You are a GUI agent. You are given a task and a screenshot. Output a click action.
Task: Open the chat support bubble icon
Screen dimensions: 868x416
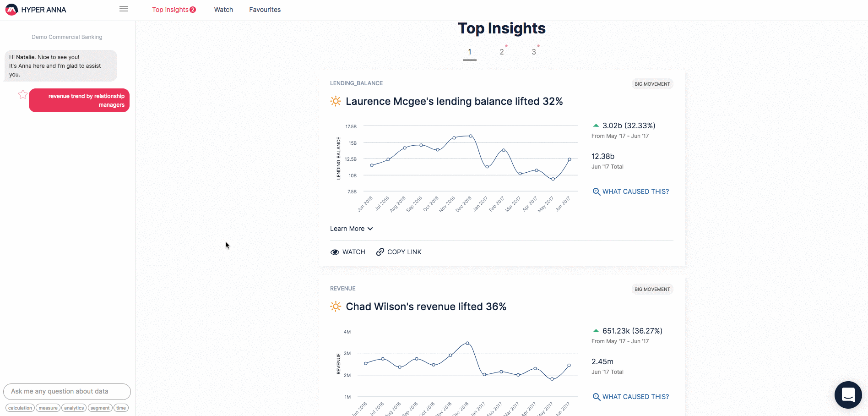848,394
